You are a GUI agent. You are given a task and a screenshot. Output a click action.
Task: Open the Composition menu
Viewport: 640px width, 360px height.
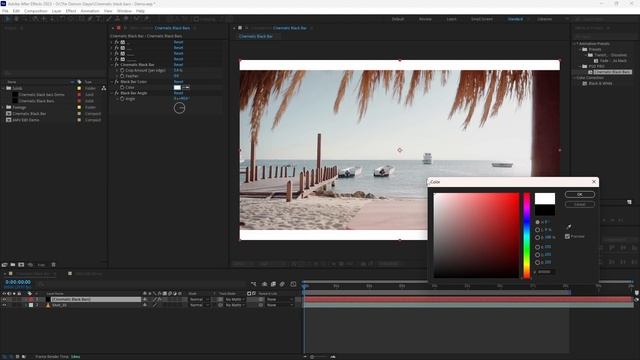tap(36, 11)
